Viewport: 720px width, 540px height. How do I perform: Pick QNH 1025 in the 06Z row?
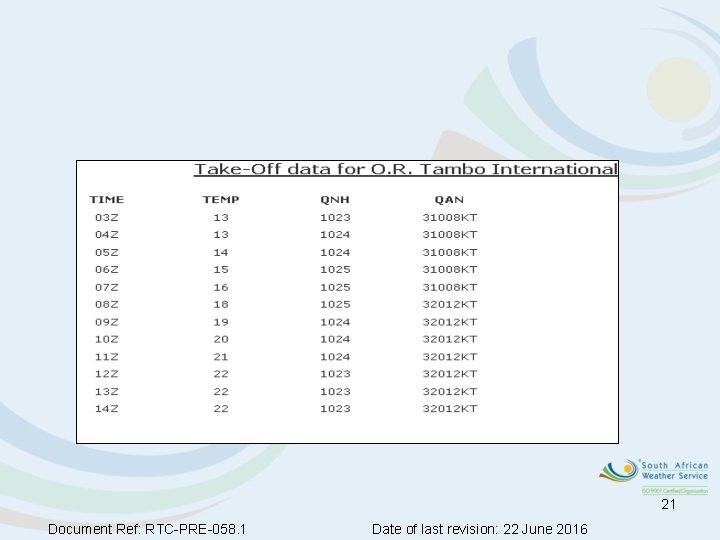[335, 270]
